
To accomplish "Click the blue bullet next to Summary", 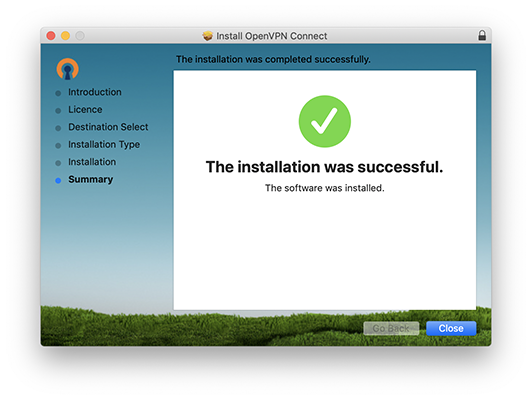I will click(x=58, y=180).
